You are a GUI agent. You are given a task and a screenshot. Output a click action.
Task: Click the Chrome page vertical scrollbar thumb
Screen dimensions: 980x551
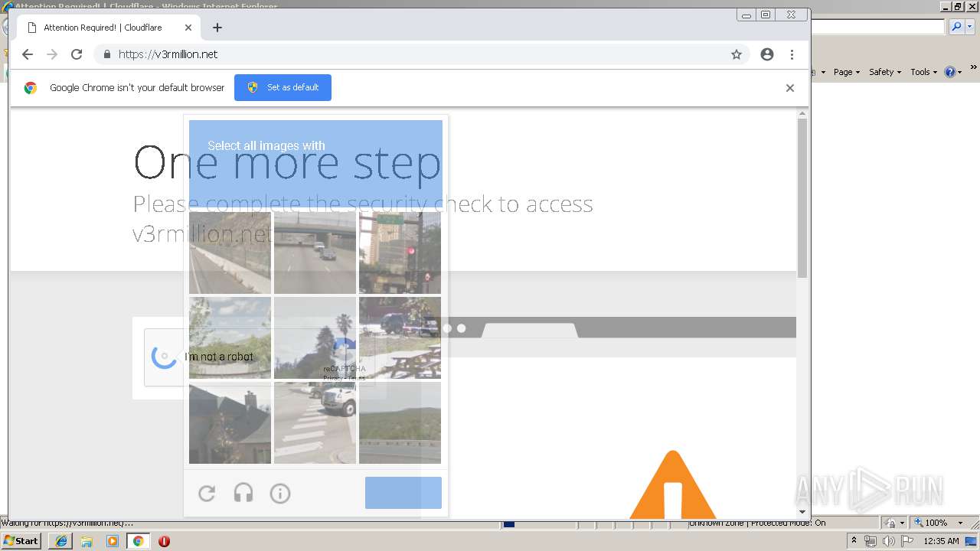(x=802, y=198)
